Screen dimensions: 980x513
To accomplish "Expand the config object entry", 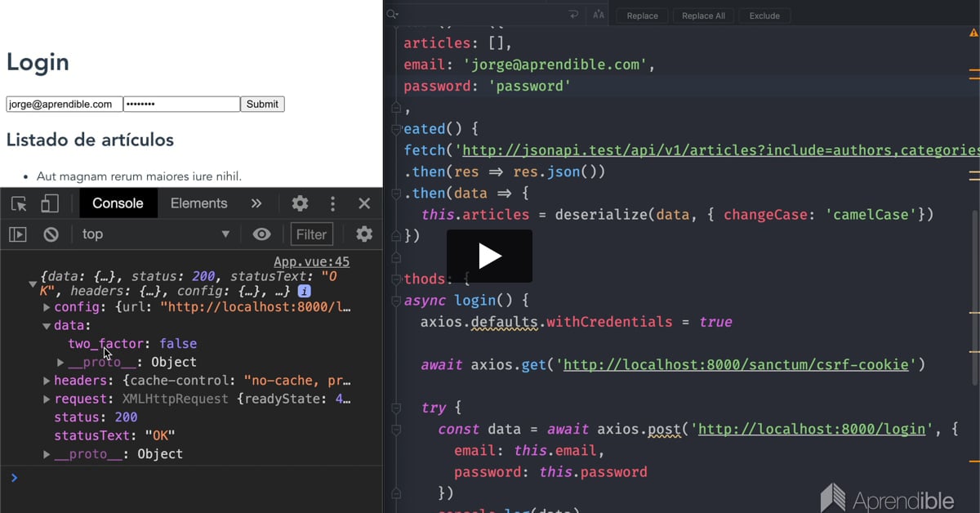I will (47, 307).
